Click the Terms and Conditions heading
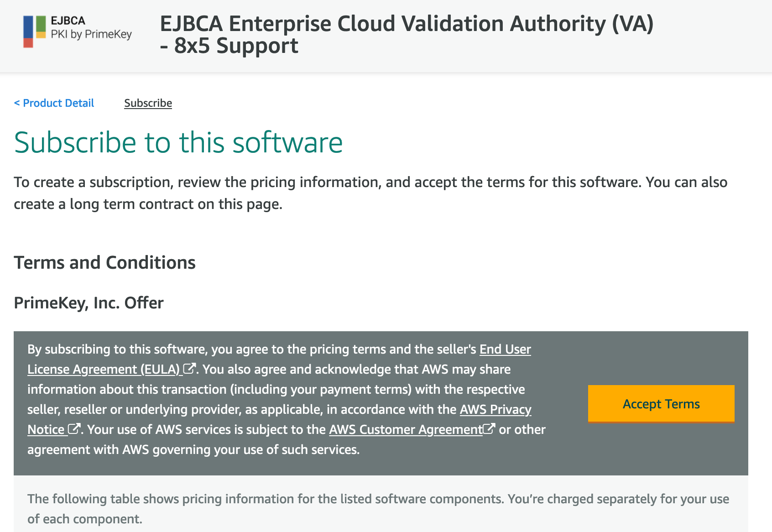The width and height of the screenshot is (772, 532). [104, 262]
